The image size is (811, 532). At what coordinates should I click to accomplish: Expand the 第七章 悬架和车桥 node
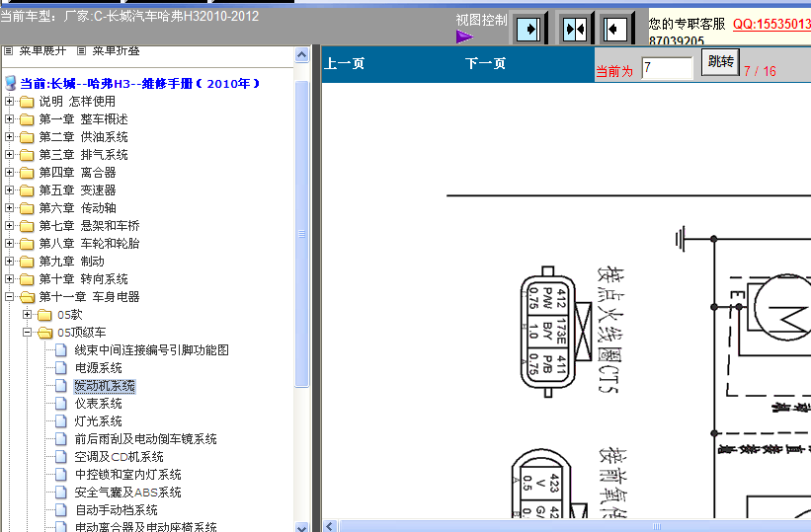9,225
